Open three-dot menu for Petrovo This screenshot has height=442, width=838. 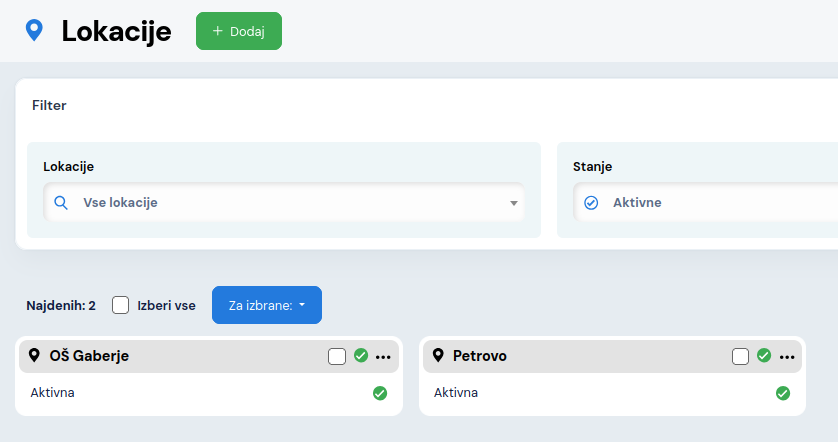(x=787, y=357)
